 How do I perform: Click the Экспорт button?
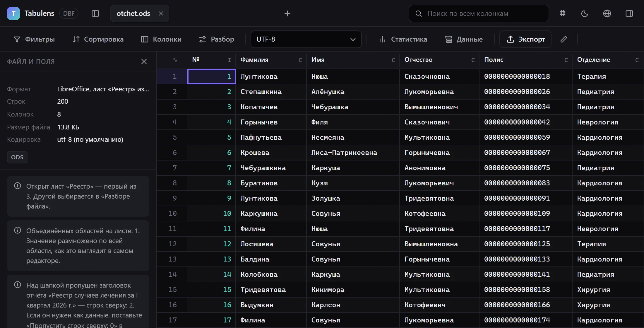coord(525,39)
